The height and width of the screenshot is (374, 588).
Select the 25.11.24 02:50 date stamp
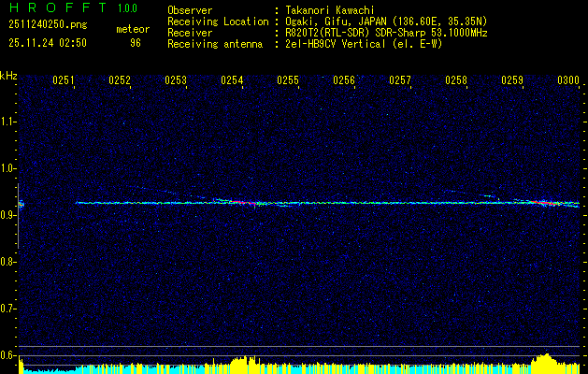tap(48, 43)
